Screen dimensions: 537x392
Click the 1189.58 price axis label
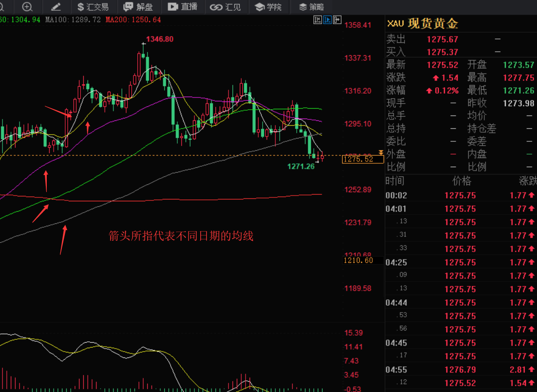click(x=358, y=288)
